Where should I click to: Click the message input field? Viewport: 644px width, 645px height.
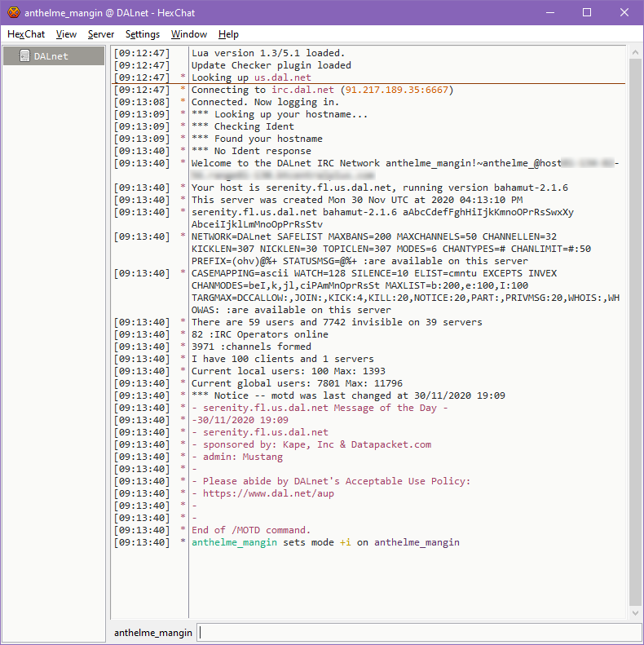(x=419, y=632)
